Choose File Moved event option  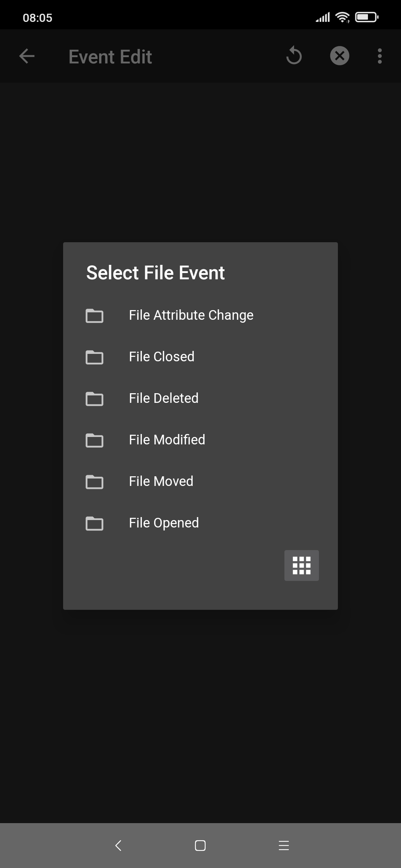pyautogui.click(x=161, y=481)
